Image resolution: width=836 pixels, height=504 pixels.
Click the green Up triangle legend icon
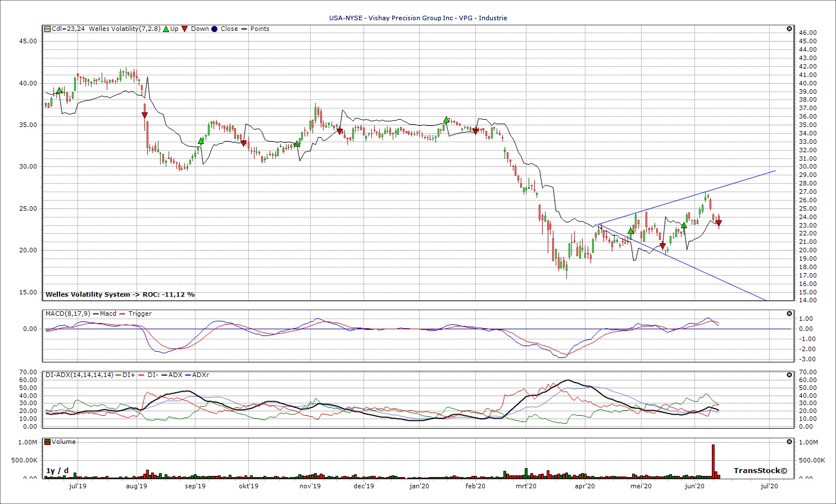click(x=166, y=29)
